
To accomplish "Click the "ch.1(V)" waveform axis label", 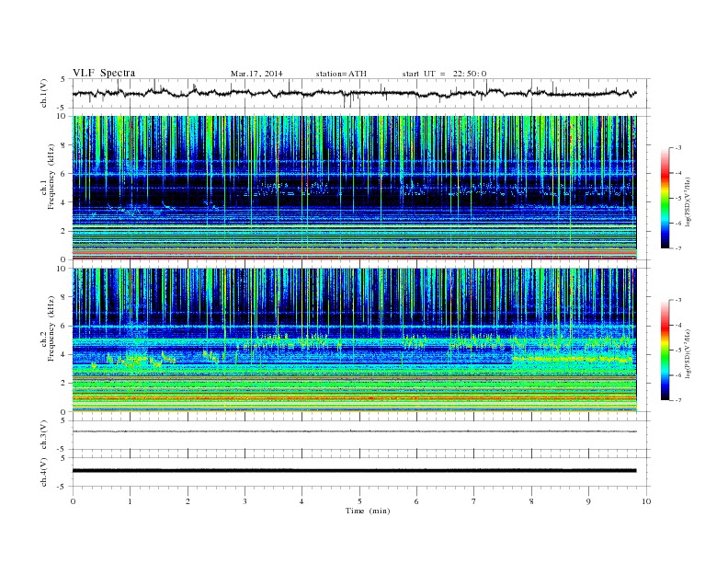I will coord(44,93).
